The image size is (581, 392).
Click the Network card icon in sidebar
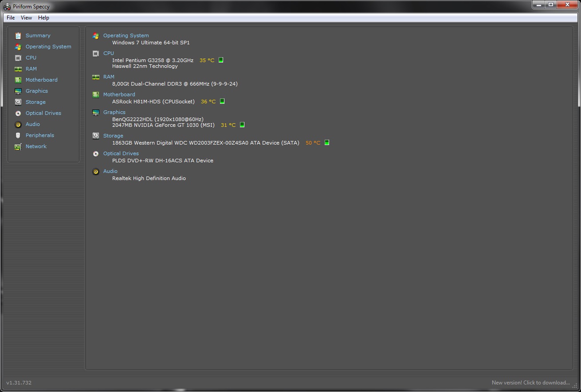pos(18,146)
